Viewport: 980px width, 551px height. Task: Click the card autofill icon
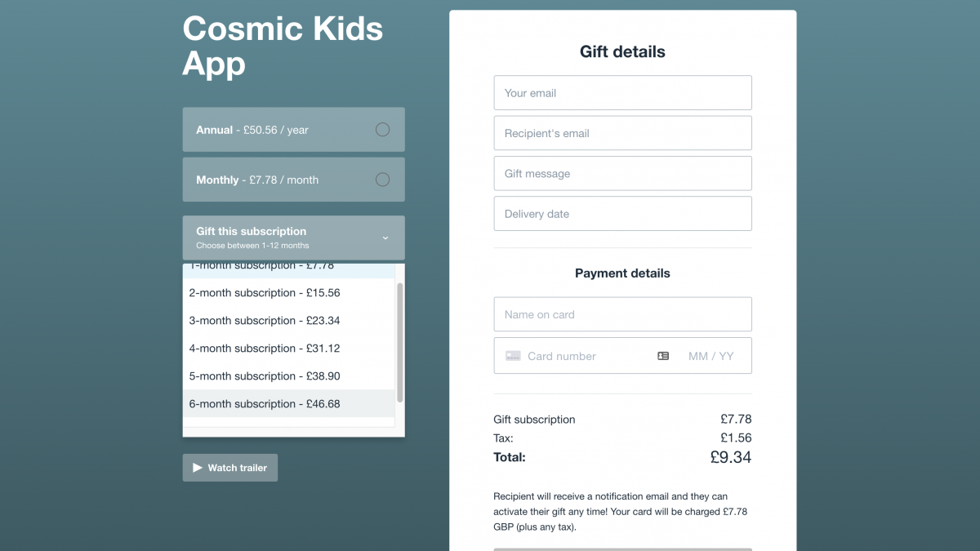663,356
